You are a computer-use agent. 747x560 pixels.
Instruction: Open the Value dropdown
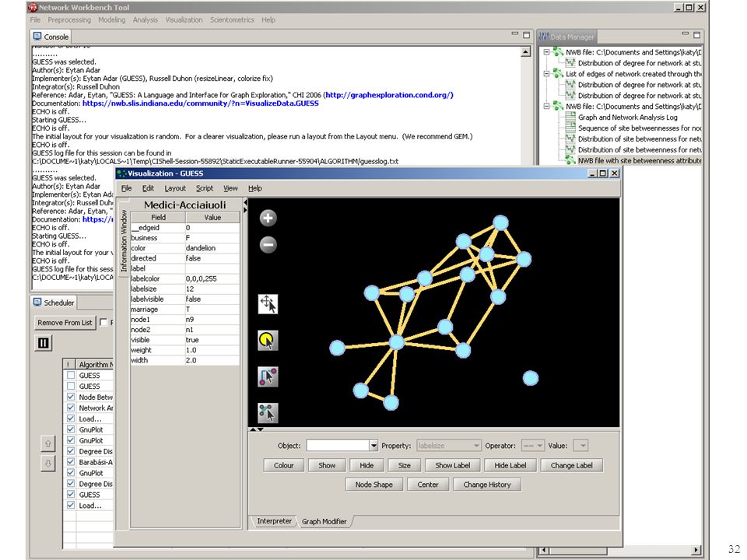coord(580,445)
